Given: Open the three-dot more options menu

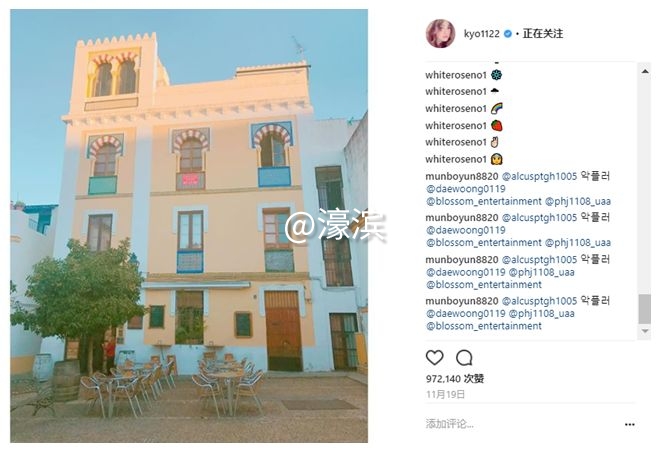Looking at the screenshot, I should 629,424.
